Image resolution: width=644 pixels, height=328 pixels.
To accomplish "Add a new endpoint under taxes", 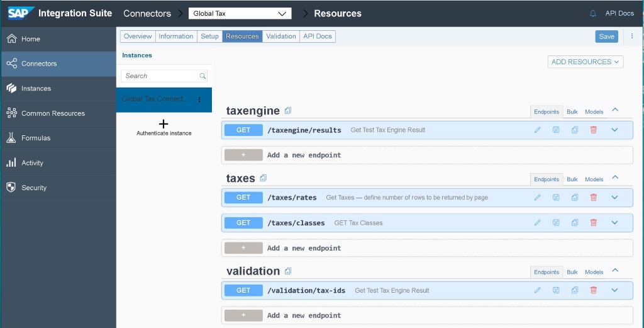I will click(427, 248).
